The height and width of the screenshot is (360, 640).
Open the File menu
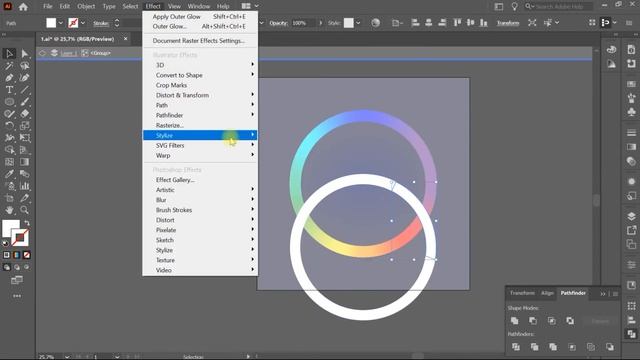click(x=48, y=6)
